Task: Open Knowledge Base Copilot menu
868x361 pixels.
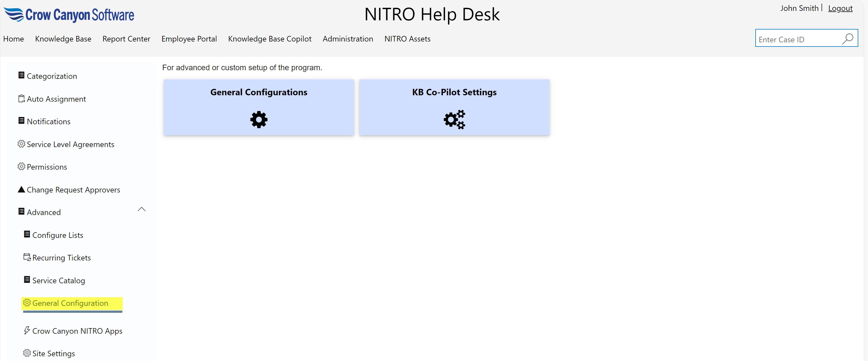Action: [x=270, y=39]
